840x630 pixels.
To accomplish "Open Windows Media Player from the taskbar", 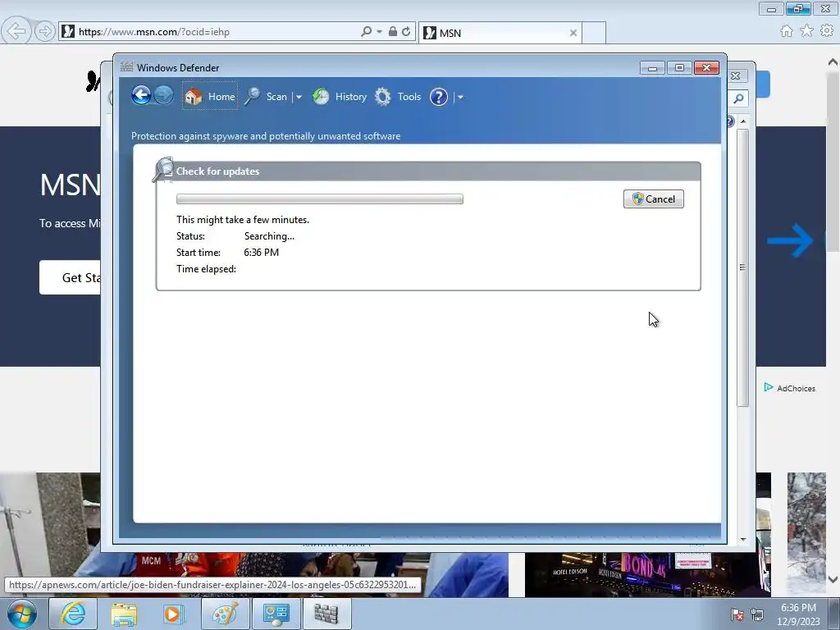I will 174,614.
